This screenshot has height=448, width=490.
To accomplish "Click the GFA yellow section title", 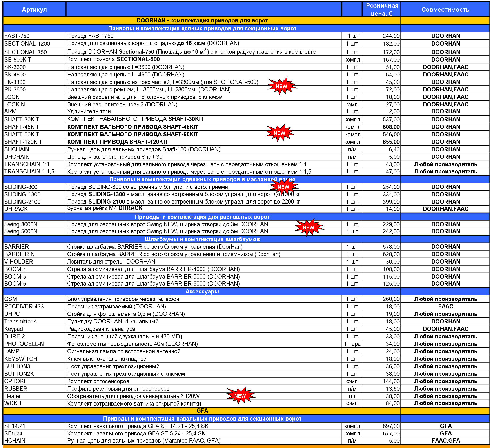I will point(202,411).
